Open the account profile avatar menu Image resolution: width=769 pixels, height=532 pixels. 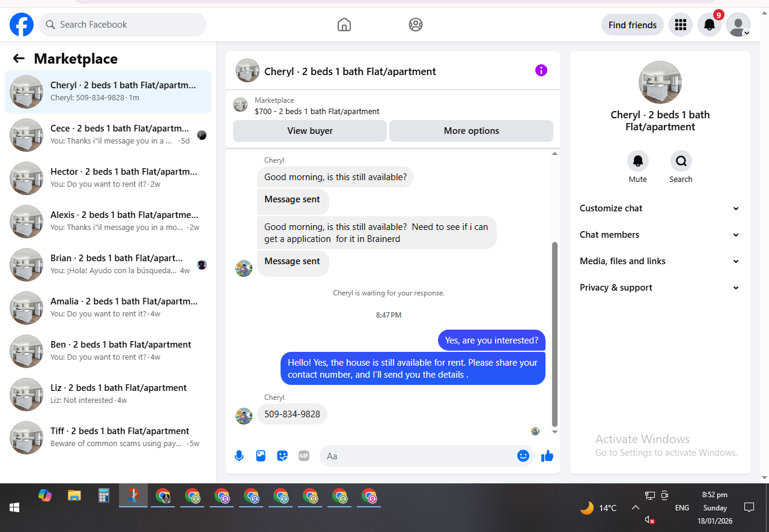click(x=738, y=25)
